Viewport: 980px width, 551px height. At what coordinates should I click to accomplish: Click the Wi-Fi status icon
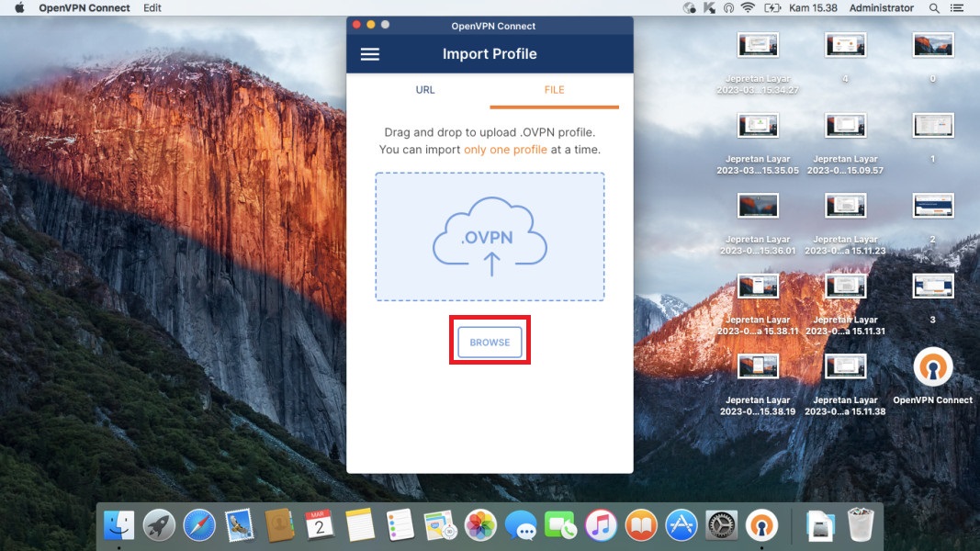[748, 7]
